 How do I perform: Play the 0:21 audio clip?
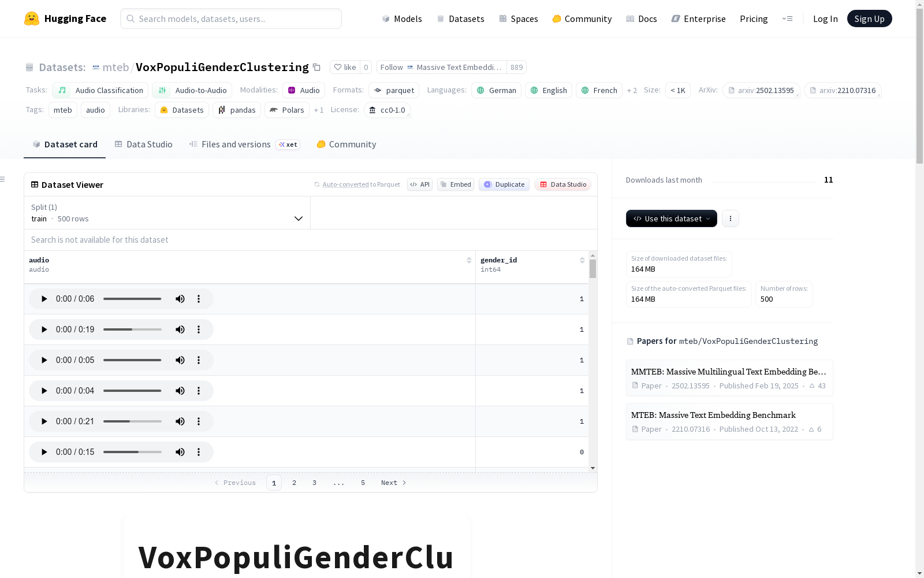click(x=44, y=421)
